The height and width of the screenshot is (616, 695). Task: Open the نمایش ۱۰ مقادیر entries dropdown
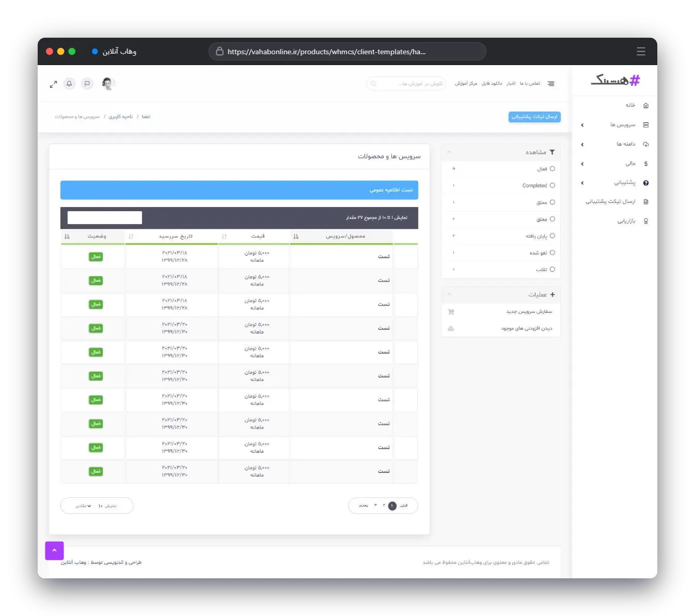[97, 506]
